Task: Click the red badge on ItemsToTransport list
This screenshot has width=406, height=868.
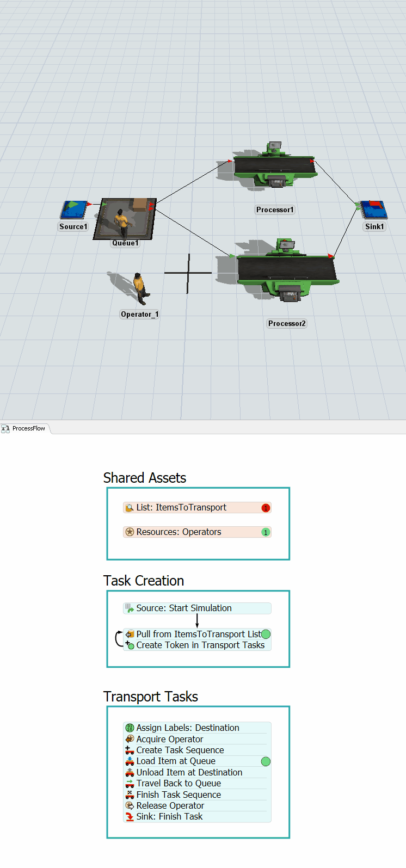Action: pyautogui.click(x=266, y=508)
